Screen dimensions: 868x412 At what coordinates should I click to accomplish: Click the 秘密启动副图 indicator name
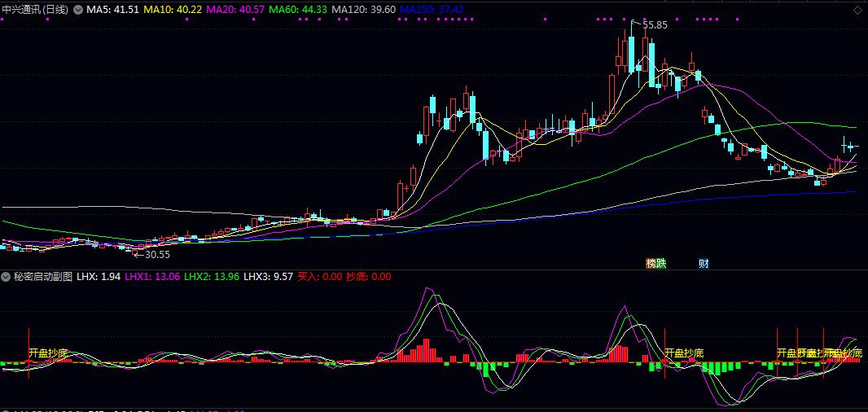pos(43,276)
